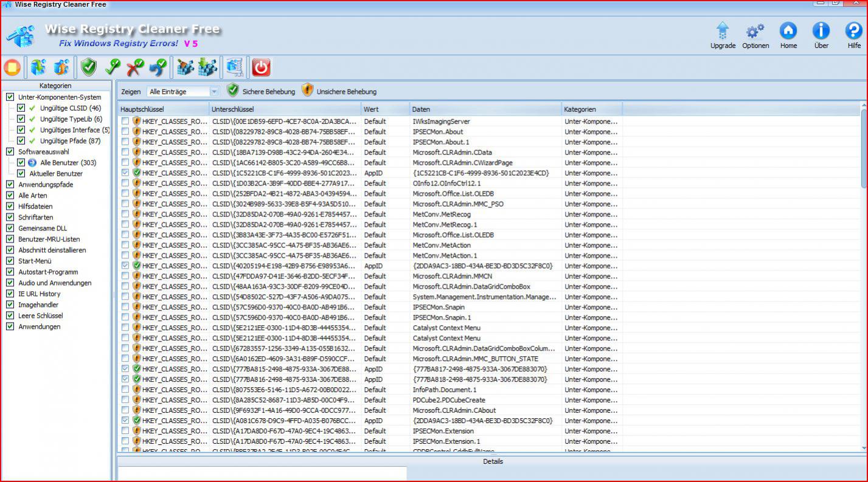
Task: Click the red X deselect-all toolbar icon
Action: click(135, 67)
